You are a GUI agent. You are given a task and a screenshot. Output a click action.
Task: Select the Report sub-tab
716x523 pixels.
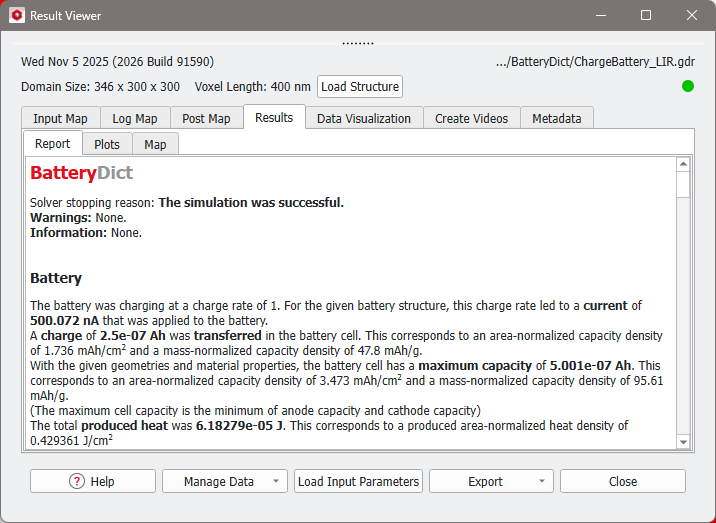pyautogui.click(x=53, y=143)
